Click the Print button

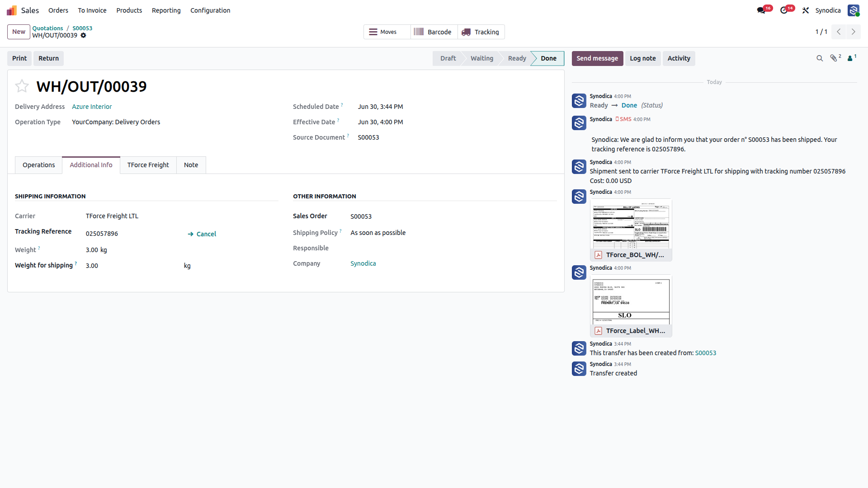(19, 58)
